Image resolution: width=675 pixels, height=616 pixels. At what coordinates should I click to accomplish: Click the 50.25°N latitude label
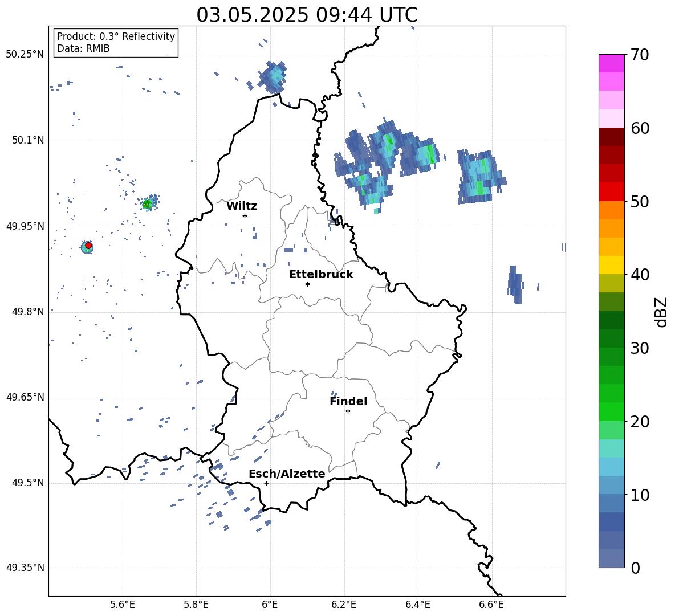(25, 55)
